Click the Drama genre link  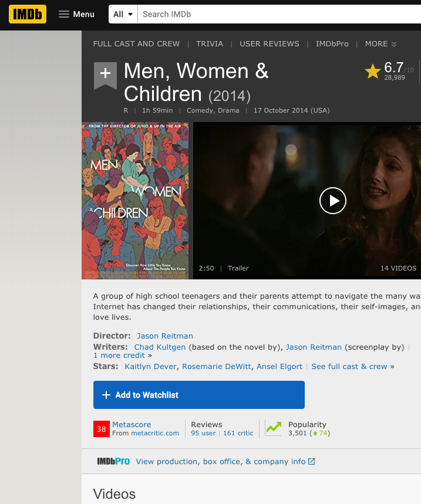point(228,110)
